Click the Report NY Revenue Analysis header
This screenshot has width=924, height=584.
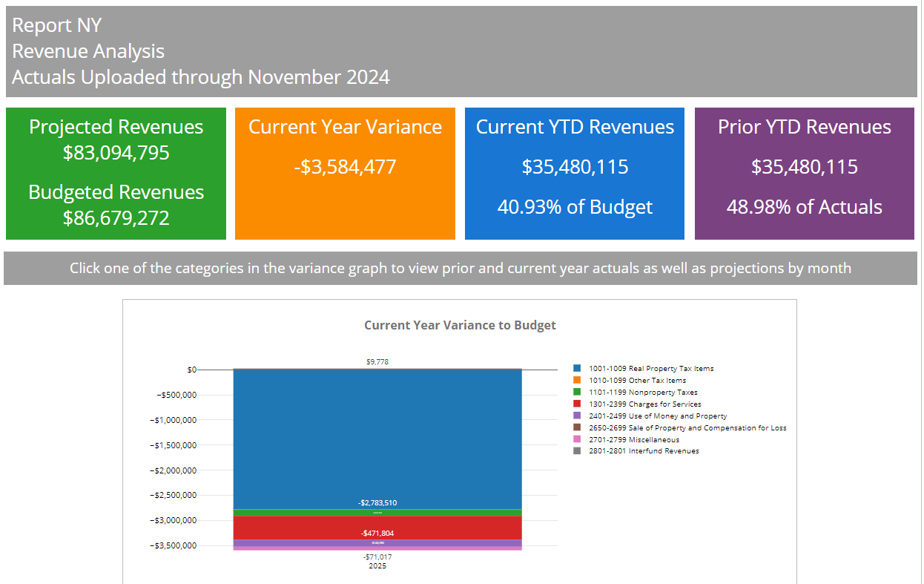[x=200, y=51]
